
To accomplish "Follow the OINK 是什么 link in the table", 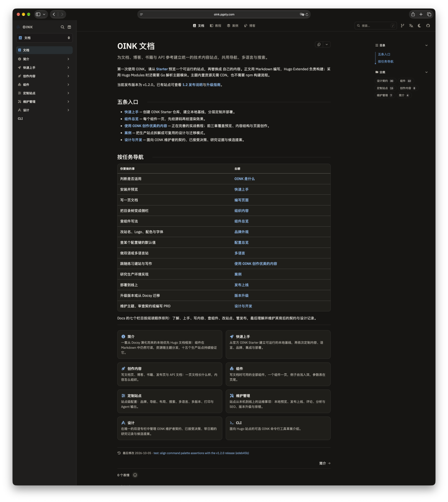I will click(245, 179).
